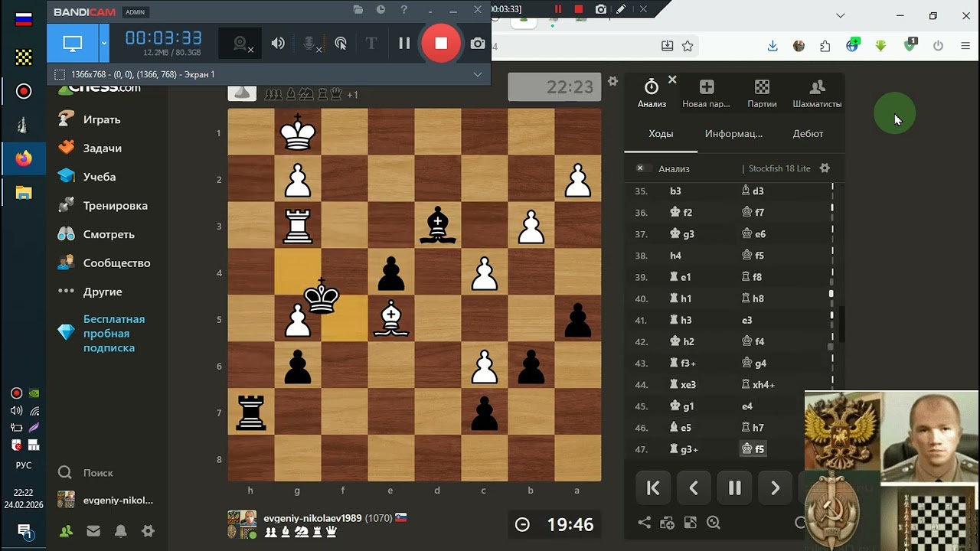Open Новая партия tab
Viewport: 980px width, 551px height.
706,93
